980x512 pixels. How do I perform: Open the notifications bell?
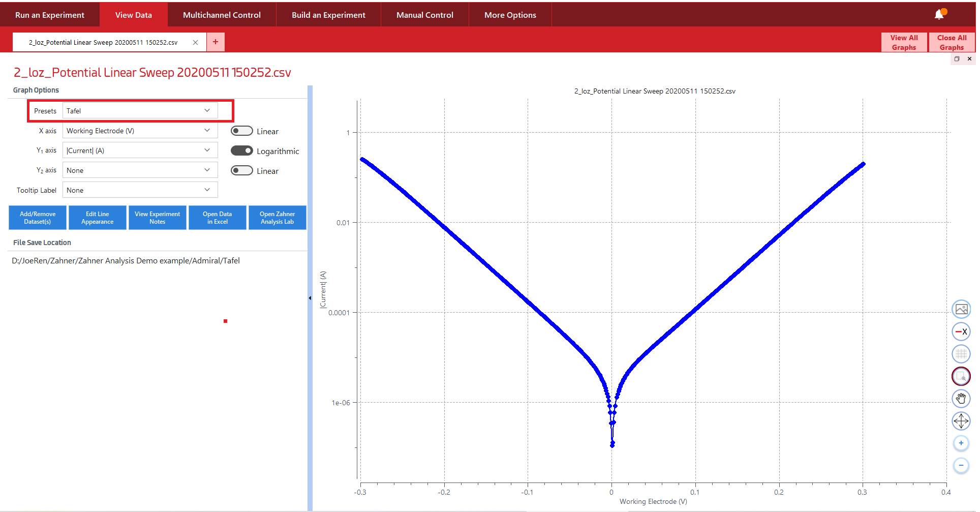[x=939, y=15]
